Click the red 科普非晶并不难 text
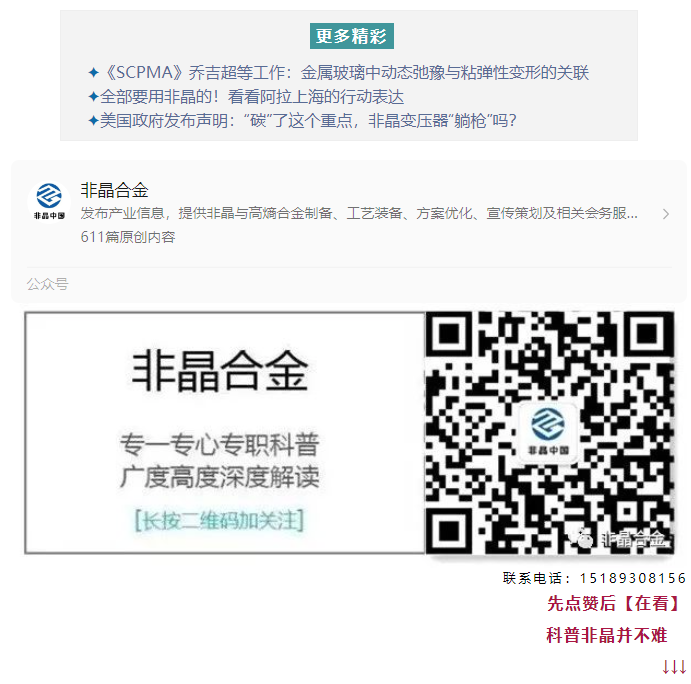This screenshot has height=684, width=691. pyautogui.click(x=606, y=636)
